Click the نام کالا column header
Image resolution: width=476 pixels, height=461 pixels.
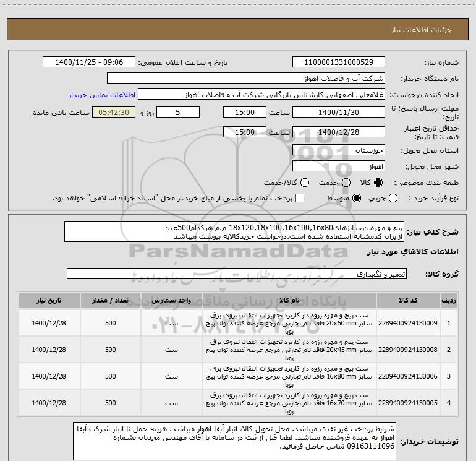[x=289, y=301]
